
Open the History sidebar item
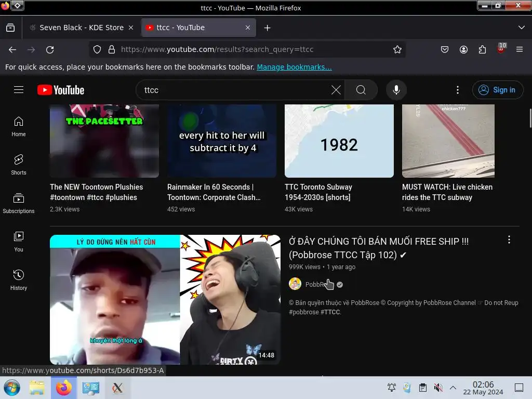tap(19, 280)
